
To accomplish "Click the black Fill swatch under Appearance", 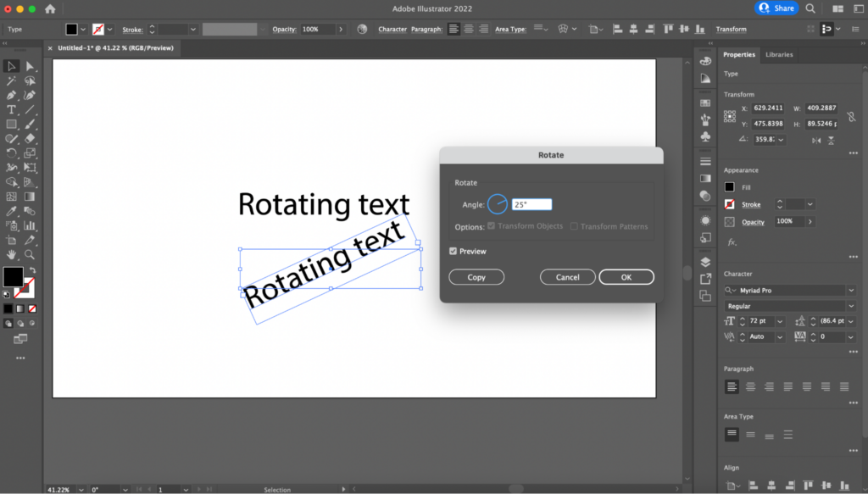I will point(729,187).
